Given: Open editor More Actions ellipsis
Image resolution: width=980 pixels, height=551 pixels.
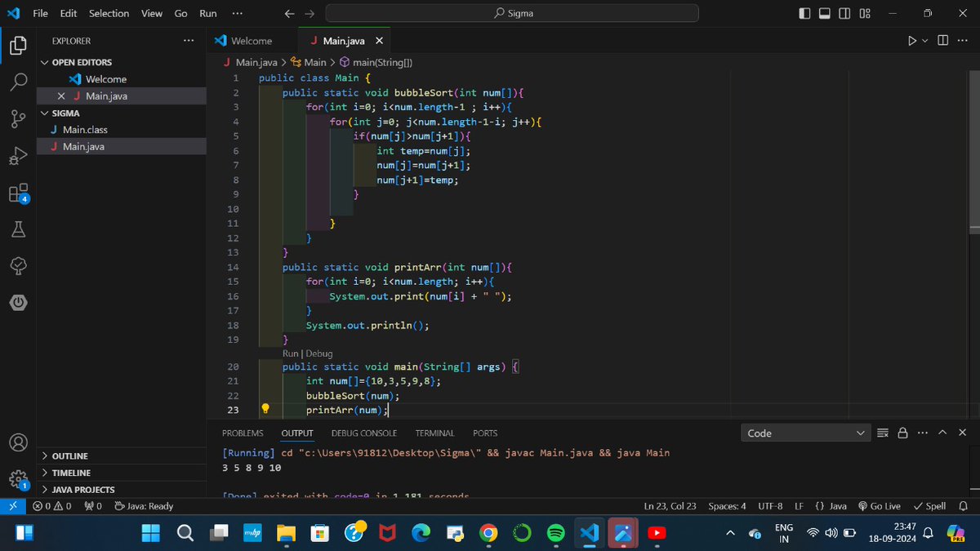Looking at the screenshot, I should 962,41.
